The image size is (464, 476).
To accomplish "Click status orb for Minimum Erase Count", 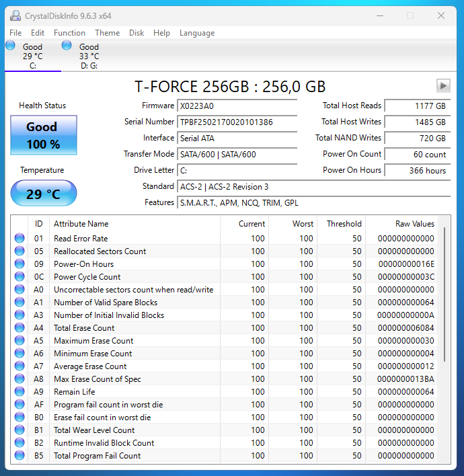I will click(x=20, y=353).
